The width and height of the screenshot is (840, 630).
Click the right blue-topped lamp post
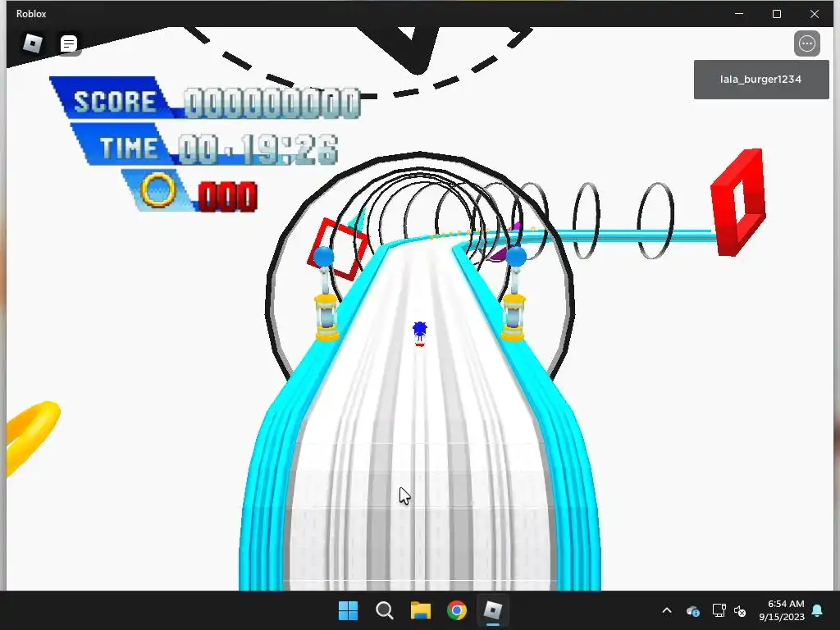point(514,293)
